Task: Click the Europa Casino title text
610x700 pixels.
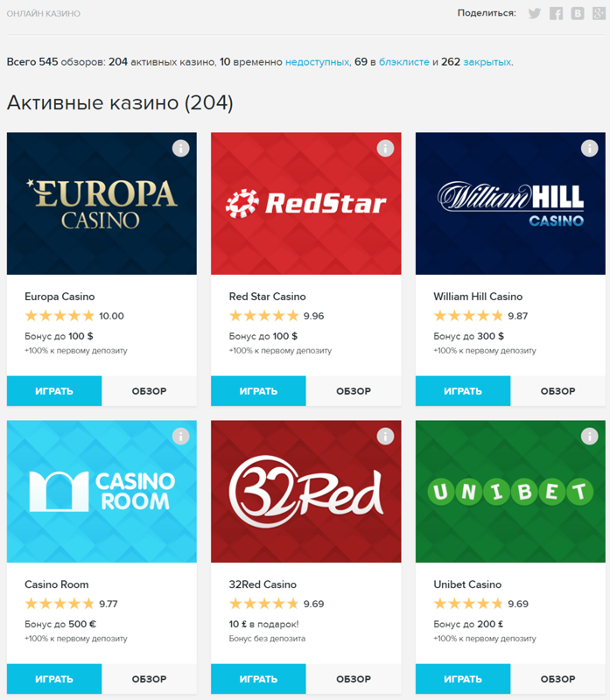Action: [x=60, y=297]
